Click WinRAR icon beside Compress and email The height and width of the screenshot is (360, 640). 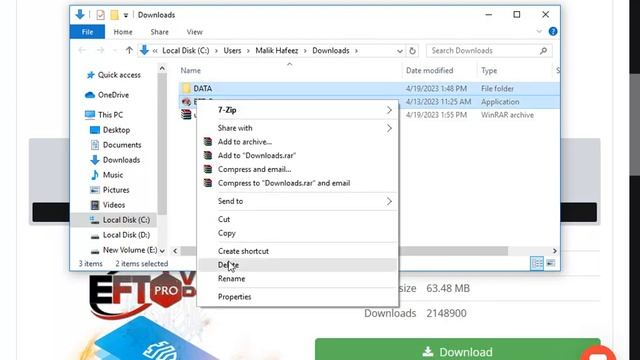tap(208, 169)
